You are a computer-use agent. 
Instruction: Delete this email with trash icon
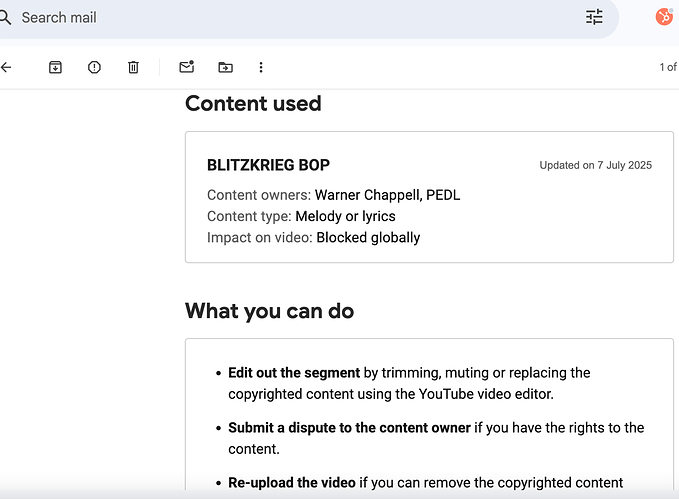click(x=133, y=67)
